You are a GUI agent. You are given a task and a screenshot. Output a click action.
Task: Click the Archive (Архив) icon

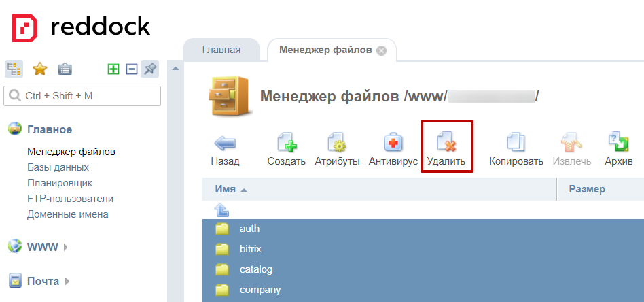[617, 144]
